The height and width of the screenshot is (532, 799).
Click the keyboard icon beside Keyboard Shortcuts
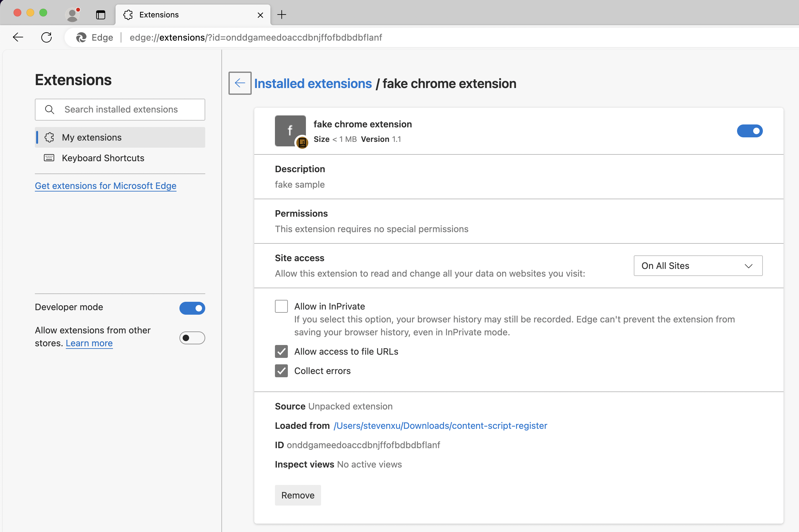tap(49, 158)
